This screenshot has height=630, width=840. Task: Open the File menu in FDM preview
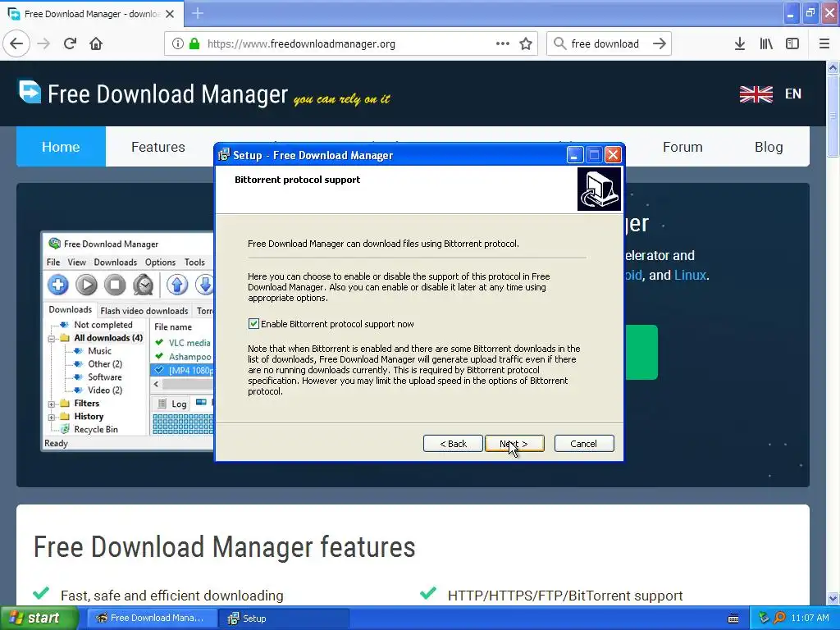(53, 262)
